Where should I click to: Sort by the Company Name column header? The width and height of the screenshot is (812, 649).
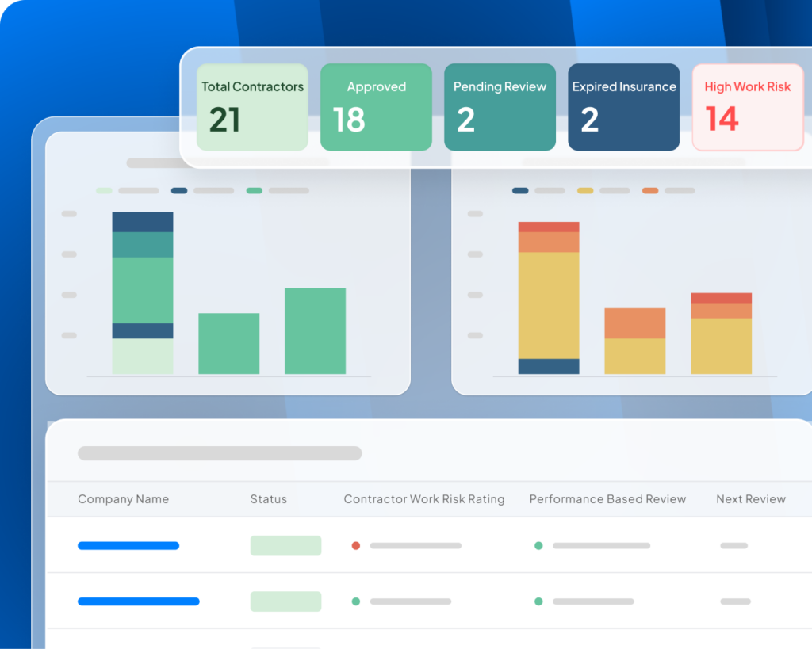[123, 499]
